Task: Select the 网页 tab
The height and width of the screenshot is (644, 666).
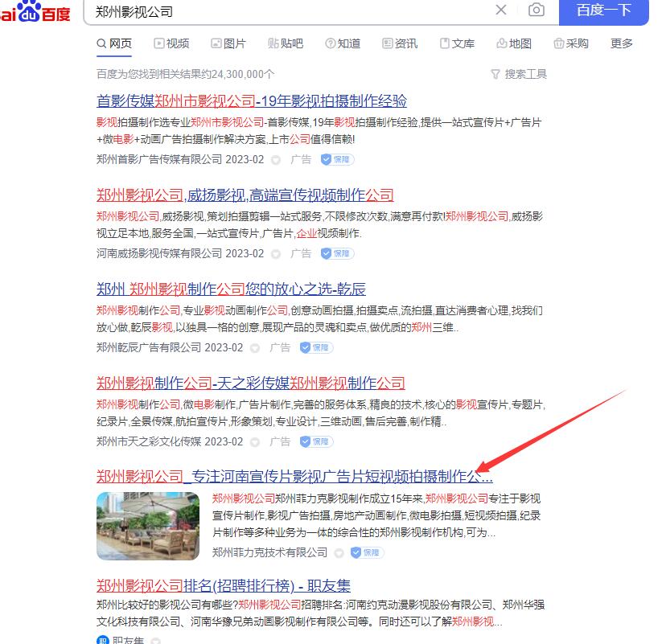Action: point(114,43)
